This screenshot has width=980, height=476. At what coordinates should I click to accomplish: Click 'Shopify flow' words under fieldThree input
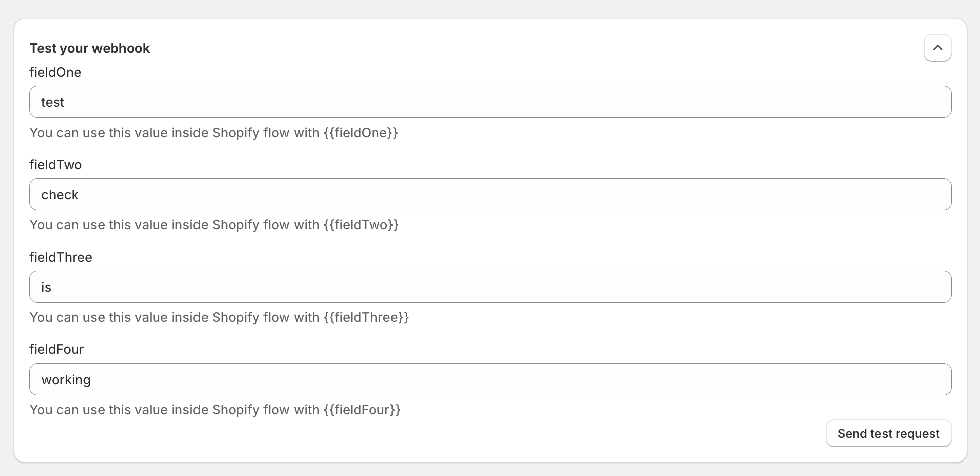(x=251, y=318)
